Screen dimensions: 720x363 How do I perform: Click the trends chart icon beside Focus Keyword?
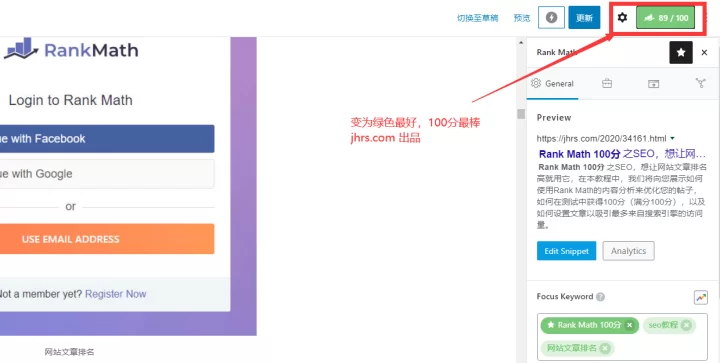click(x=701, y=297)
